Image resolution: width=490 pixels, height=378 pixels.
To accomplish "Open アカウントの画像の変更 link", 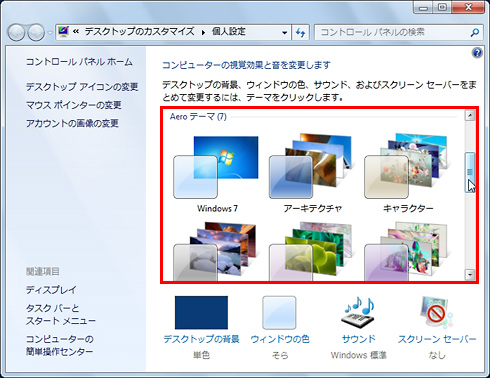I will coord(72,123).
